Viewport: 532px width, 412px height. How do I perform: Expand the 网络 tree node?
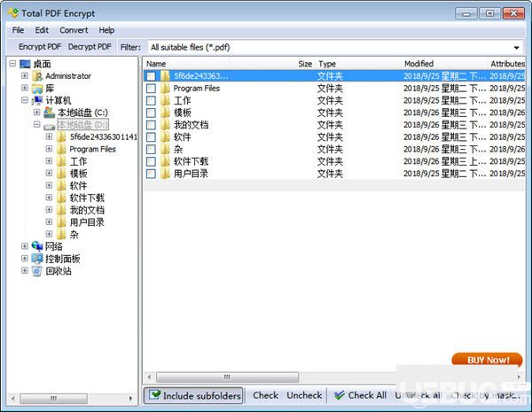[x=25, y=246]
